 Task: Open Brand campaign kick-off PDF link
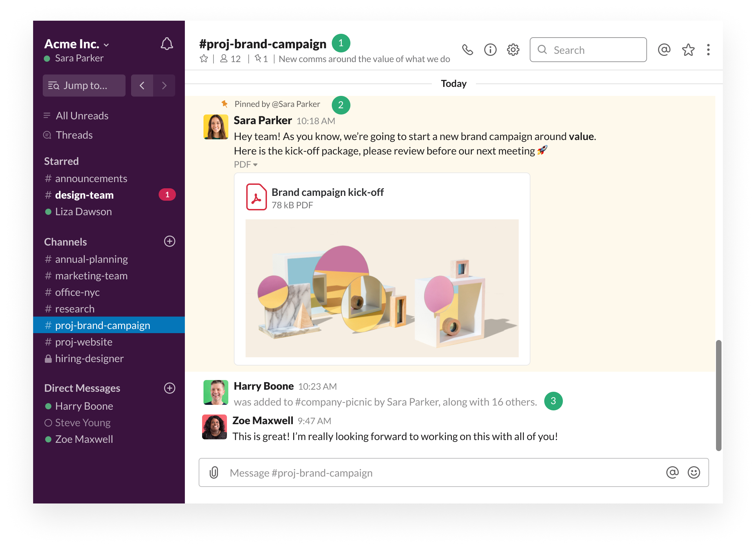pos(327,192)
